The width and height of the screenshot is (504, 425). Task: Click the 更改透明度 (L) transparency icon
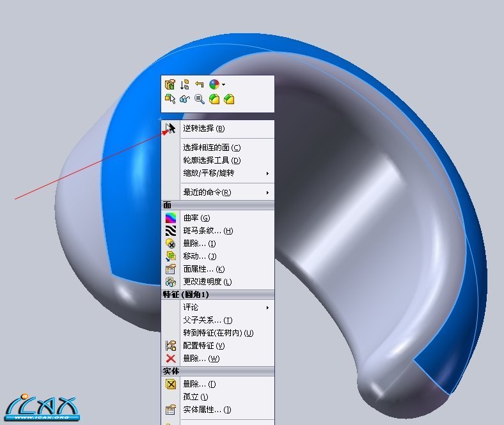pos(171,282)
